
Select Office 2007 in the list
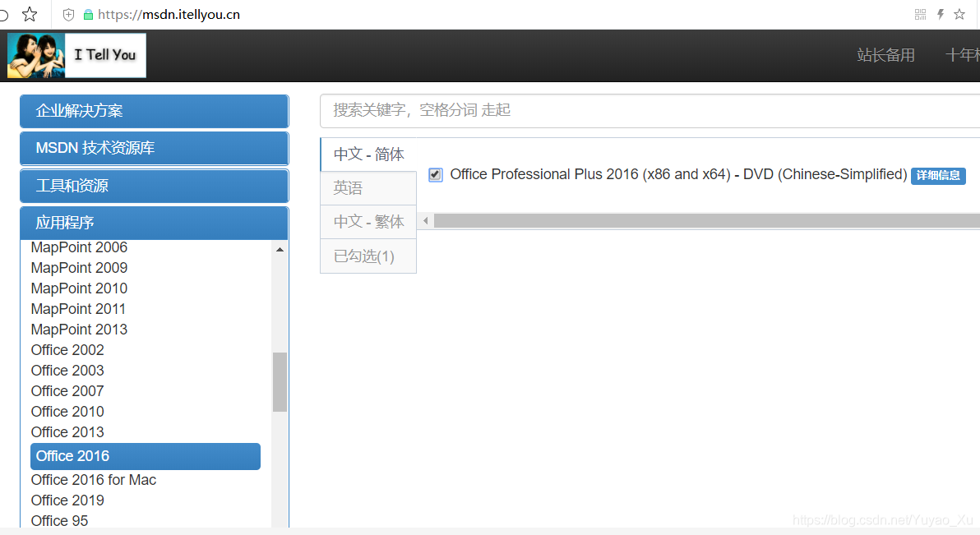tap(67, 391)
